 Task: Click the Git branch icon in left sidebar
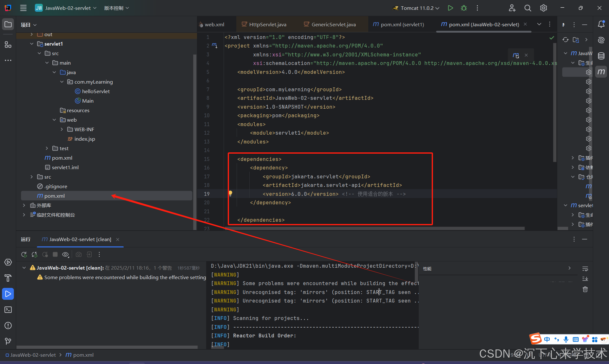pyautogui.click(x=8, y=341)
